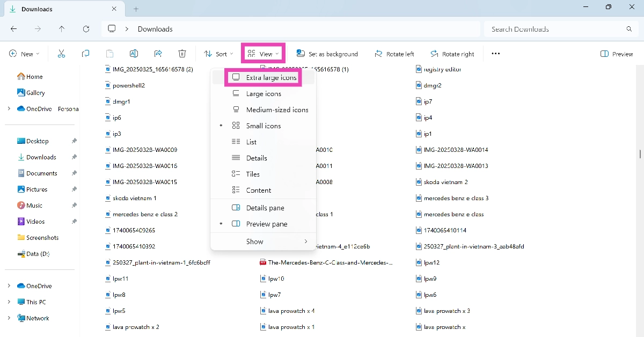
Task: Enable the Details pane option
Action: (265, 208)
